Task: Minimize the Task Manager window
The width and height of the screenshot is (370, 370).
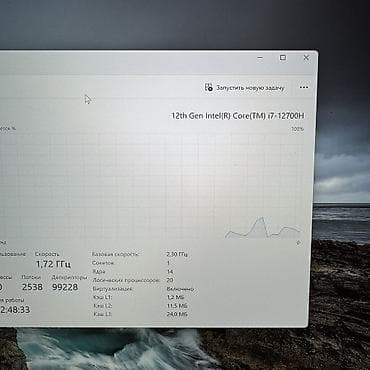Action: click(x=260, y=58)
